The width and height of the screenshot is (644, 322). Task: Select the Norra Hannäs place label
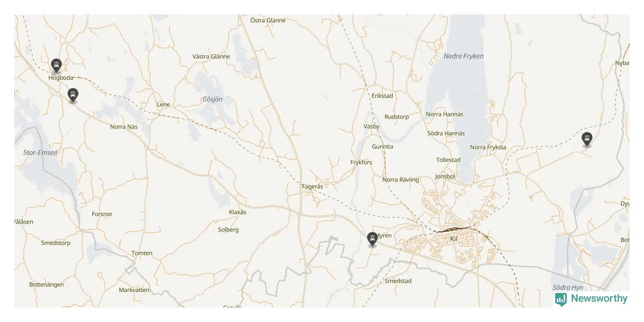[x=445, y=114]
